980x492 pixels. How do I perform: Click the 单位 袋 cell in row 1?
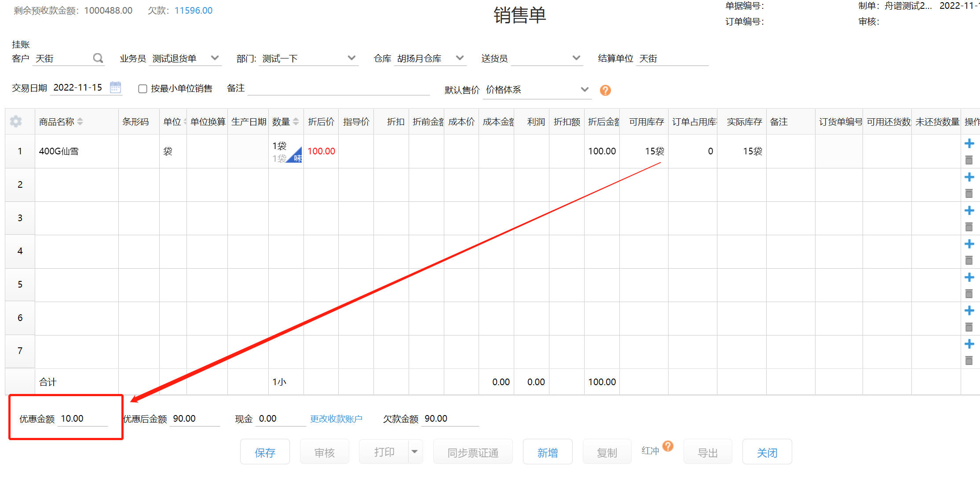point(173,151)
